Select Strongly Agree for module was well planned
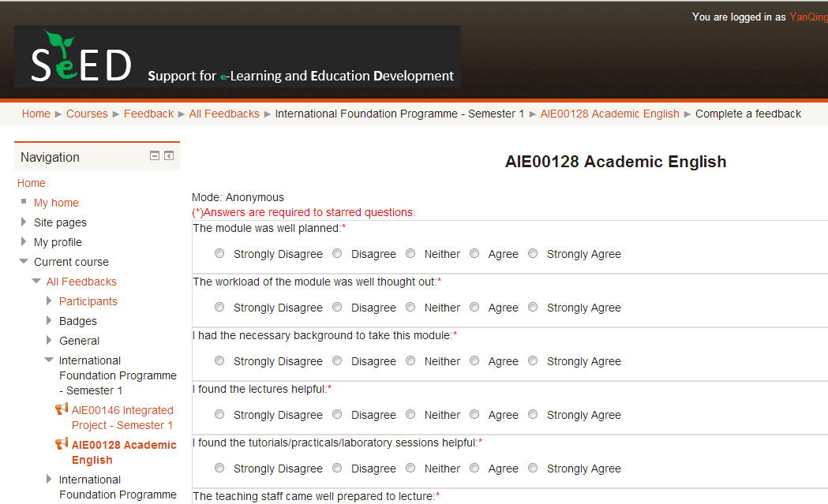Image resolution: width=828 pixels, height=504 pixels. point(533,254)
